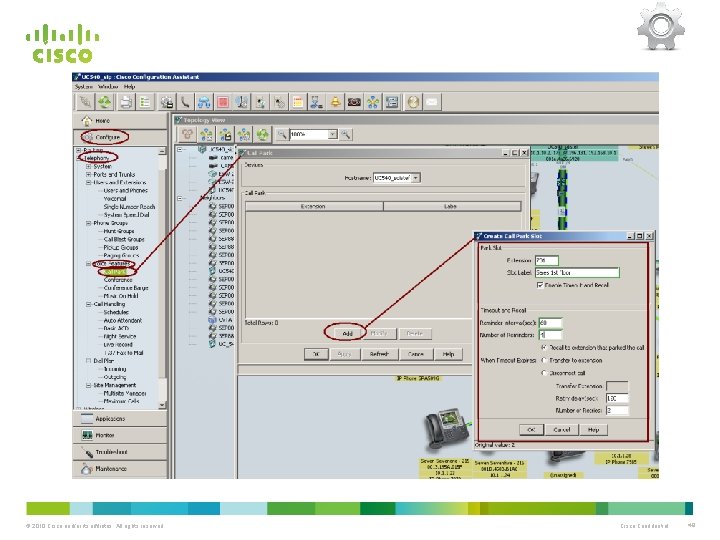Collapse the Users and Extensions node
The image size is (720, 540).
click(x=88, y=182)
